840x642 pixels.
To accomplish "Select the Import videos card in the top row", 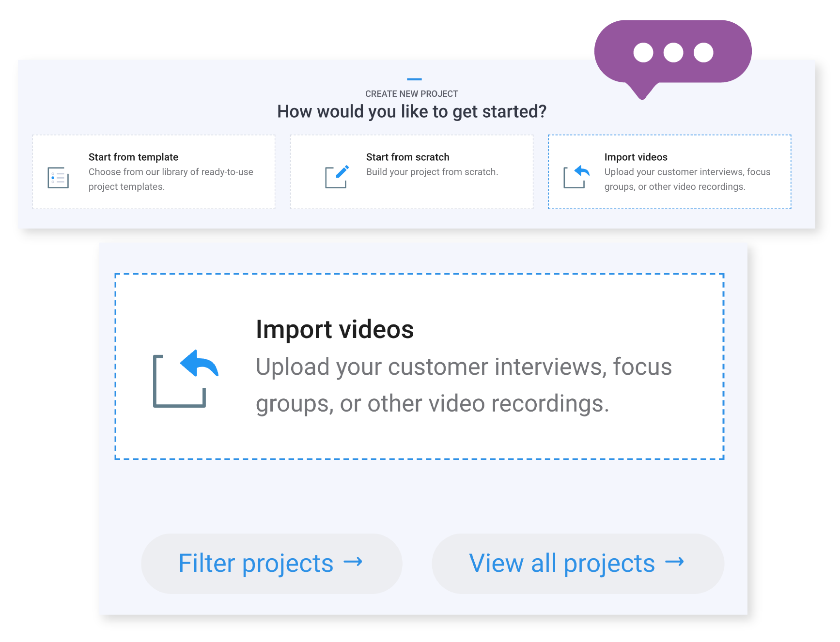I will pos(669,171).
